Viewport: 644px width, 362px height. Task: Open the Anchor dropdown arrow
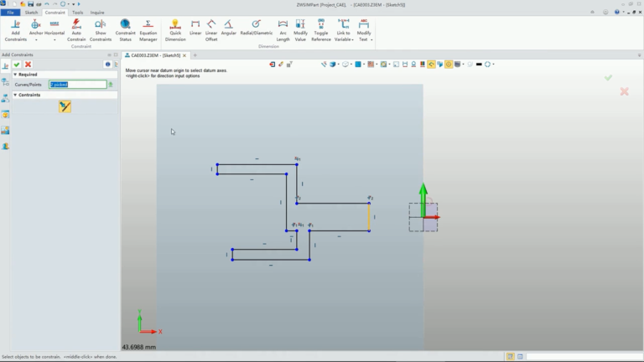pyautogui.click(x=36, y=40)
